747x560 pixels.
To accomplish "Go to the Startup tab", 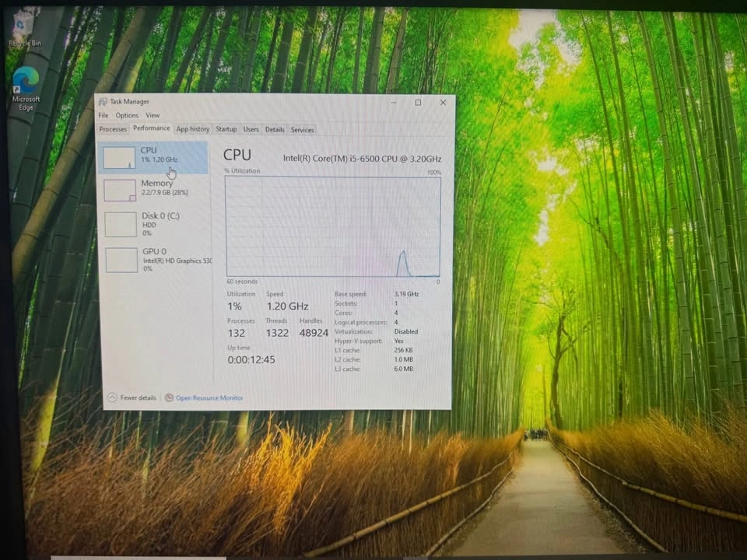I will tap(226, 129).
